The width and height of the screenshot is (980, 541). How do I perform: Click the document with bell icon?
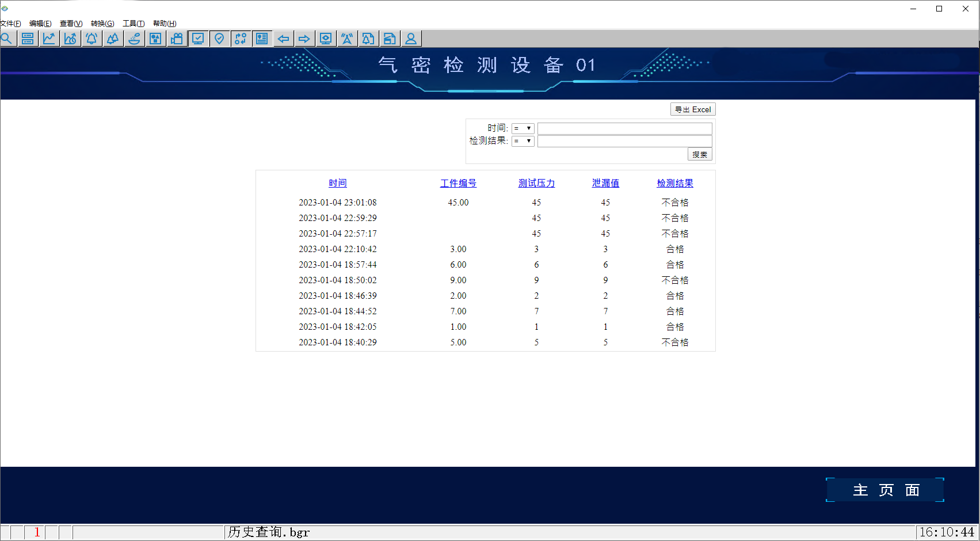tap(368, 39)
